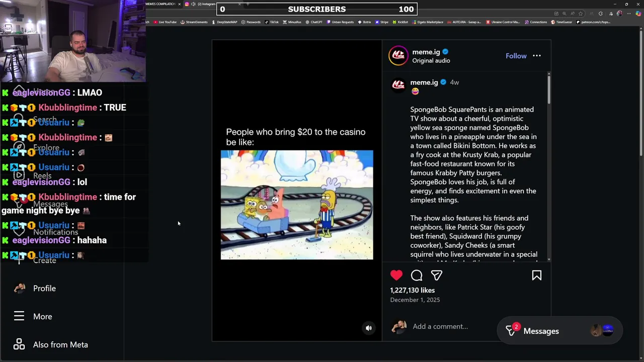This screenshot has width=644, height=362.
Task: Open meme.ig username in post header
Action: click(426, 52)
